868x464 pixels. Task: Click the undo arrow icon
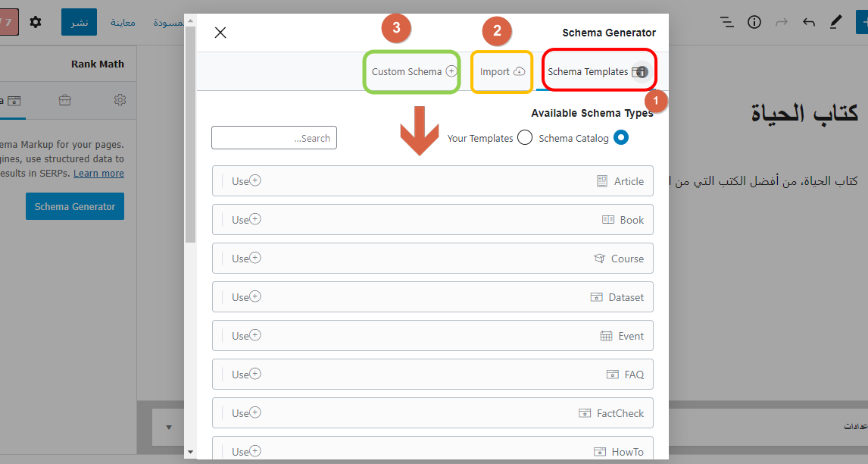(x=809, y=22)
